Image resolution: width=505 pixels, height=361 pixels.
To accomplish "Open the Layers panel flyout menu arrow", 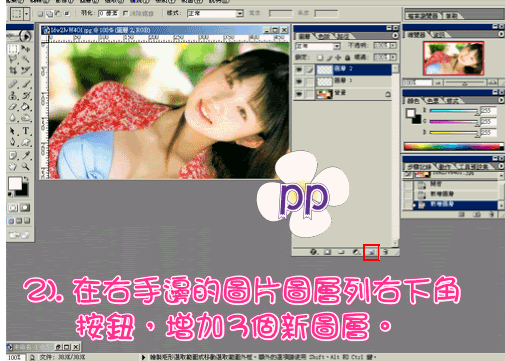I will [x=395, y=35].
